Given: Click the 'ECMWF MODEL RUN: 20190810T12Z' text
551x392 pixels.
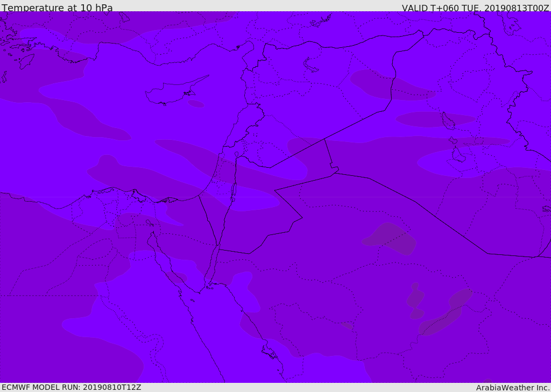Looking at the screenshot, I should (72, 387).
